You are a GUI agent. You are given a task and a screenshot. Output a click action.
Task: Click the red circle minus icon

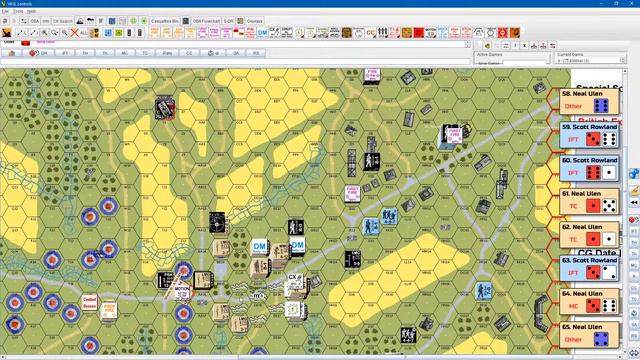[x=503, y=33]
